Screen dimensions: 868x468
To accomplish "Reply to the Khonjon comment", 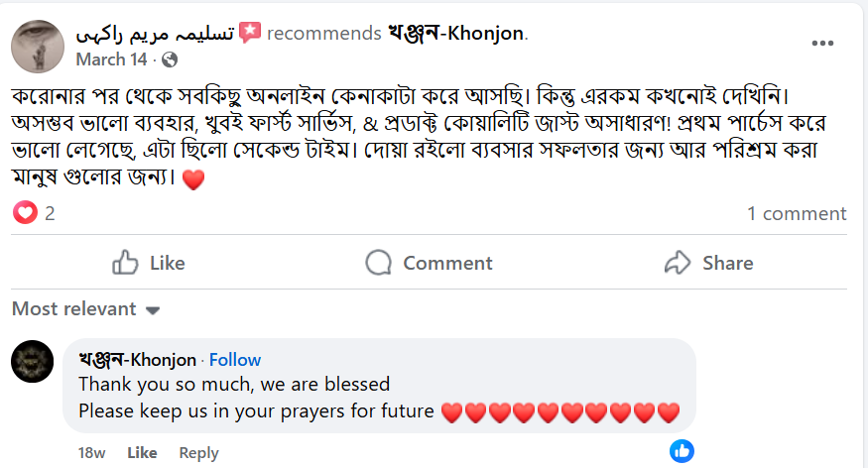I will coord(198,452).
